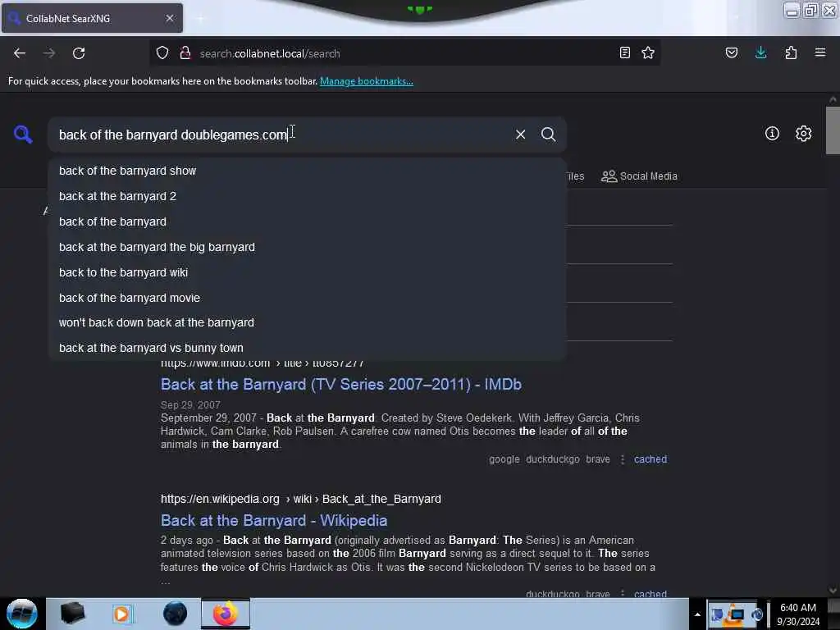Expand Wikipedia result options three-dot menu
The height and width of the screenshot is (630, 840).
[x=622, y=594]
